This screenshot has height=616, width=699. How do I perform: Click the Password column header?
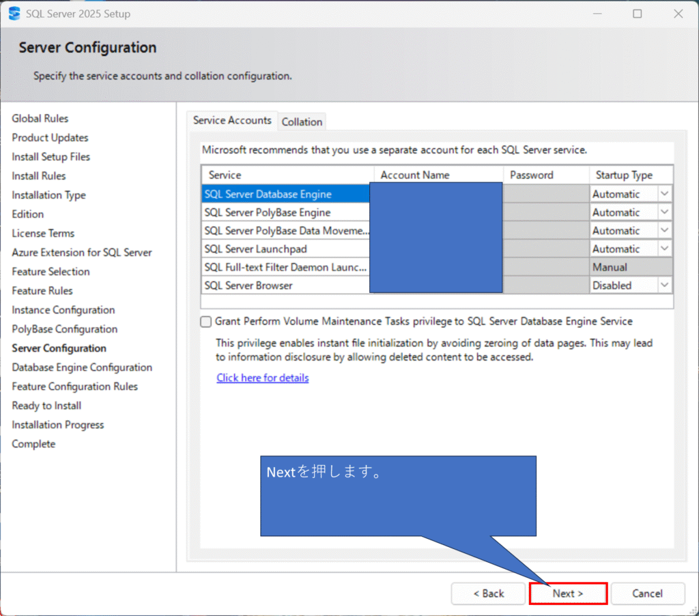tap(546, 175)
